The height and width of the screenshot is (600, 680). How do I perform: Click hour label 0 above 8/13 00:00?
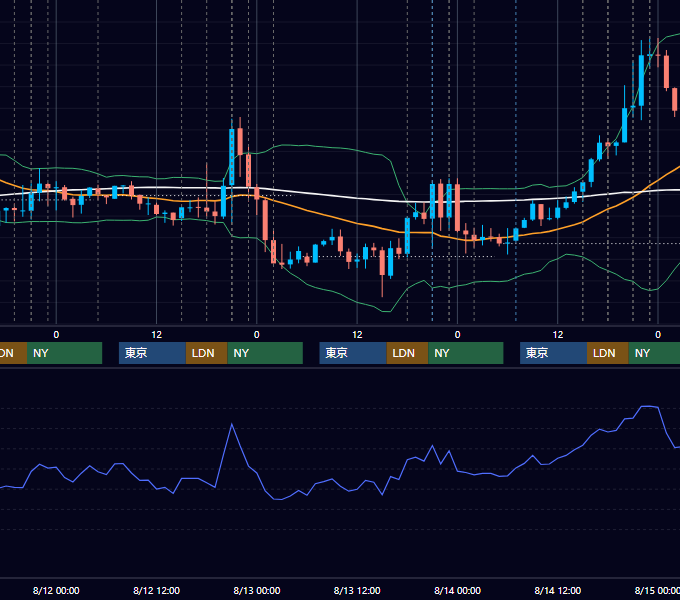point(257,335)
